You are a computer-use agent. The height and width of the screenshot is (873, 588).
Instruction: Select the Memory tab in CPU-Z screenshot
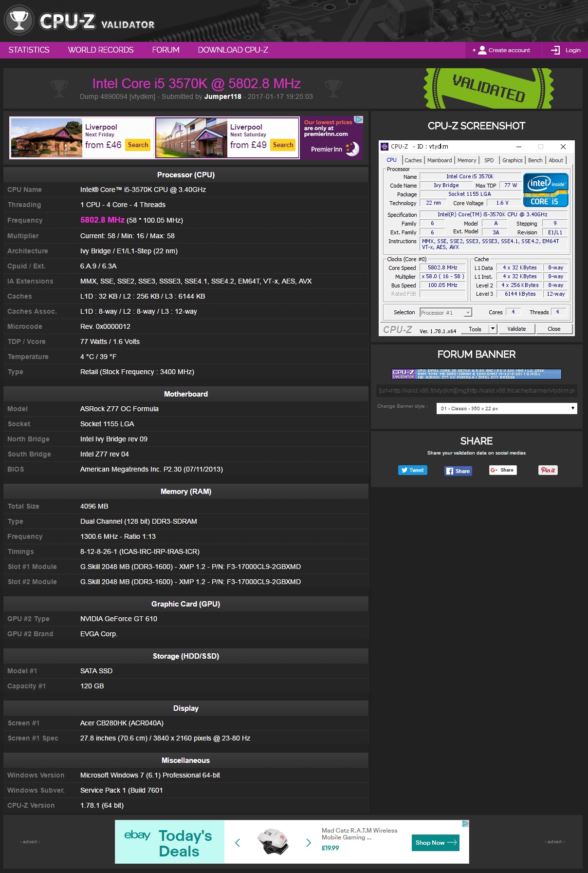[x=467, y=160]
